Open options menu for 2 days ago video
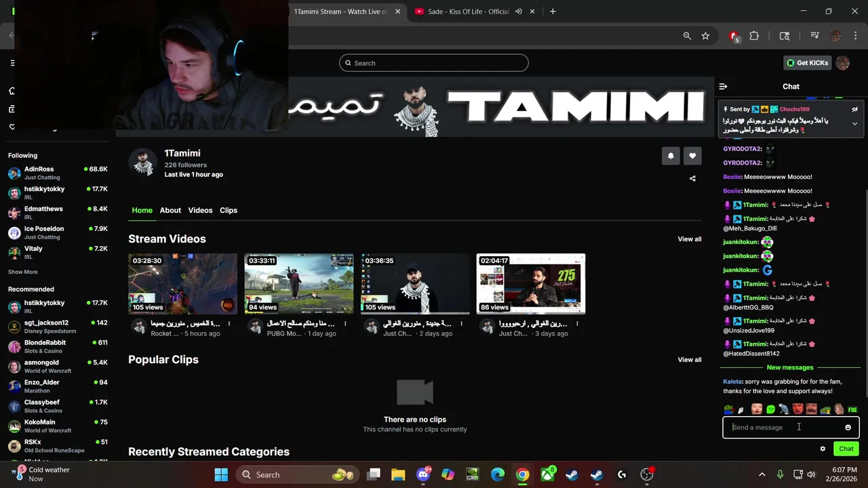 point(461,324)
